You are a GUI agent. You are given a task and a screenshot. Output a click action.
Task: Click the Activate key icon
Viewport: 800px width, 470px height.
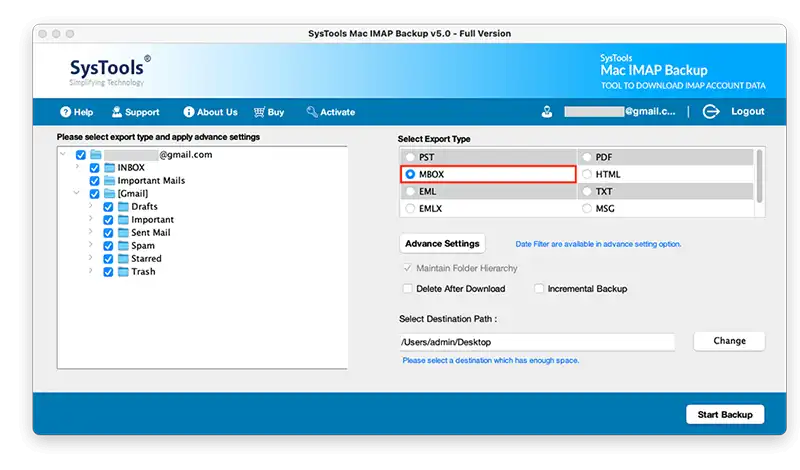coord(312,111)
